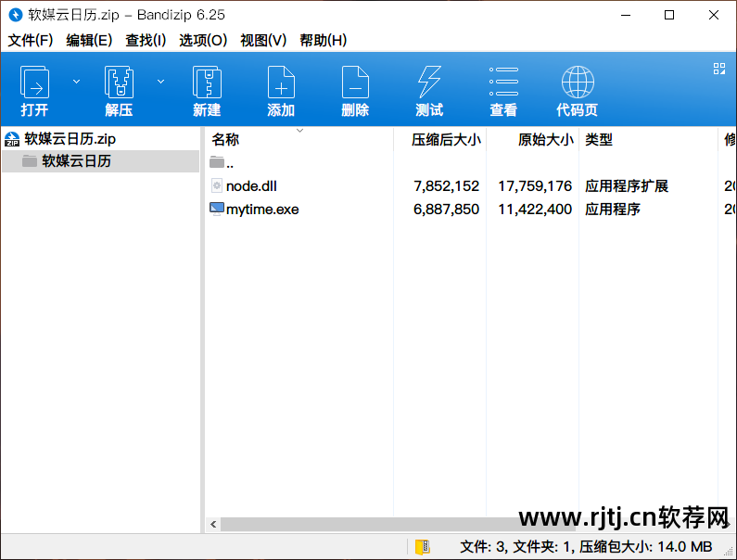
Task: Click the status bar archive icon
Action: 423,547
